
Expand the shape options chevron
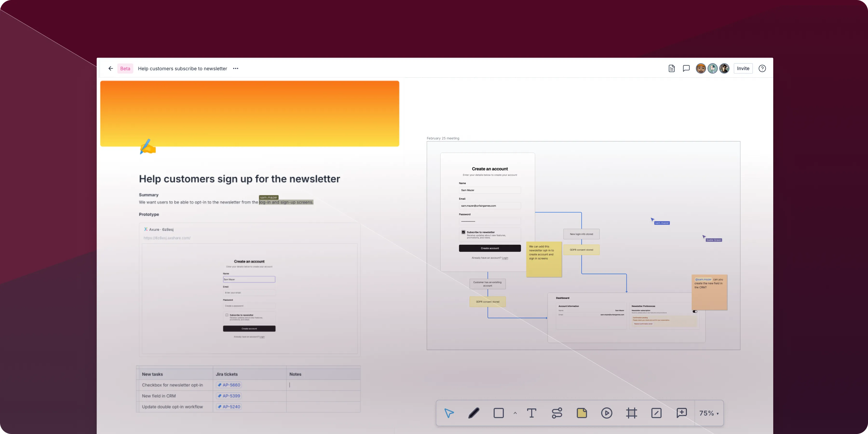coord(515,413)
